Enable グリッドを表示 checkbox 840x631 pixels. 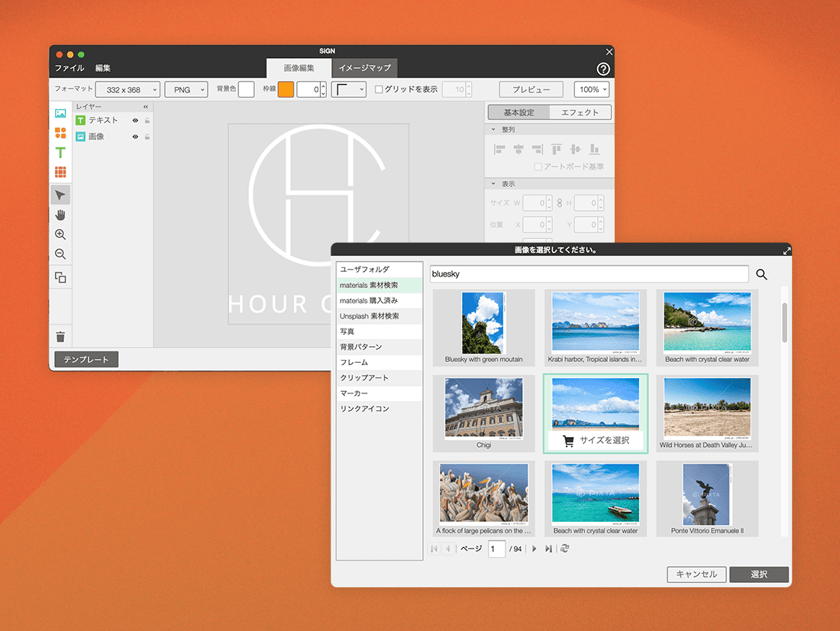[379, 89]
